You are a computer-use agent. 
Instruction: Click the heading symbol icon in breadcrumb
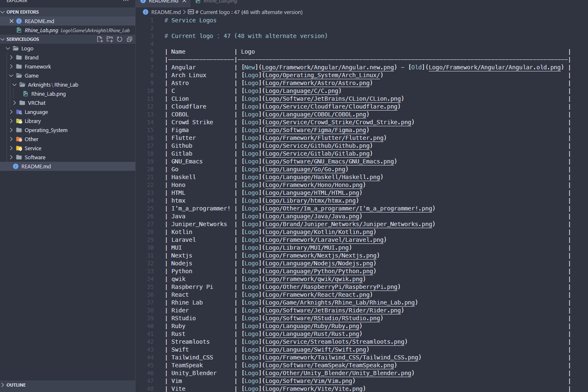click(x=191, y=12)
